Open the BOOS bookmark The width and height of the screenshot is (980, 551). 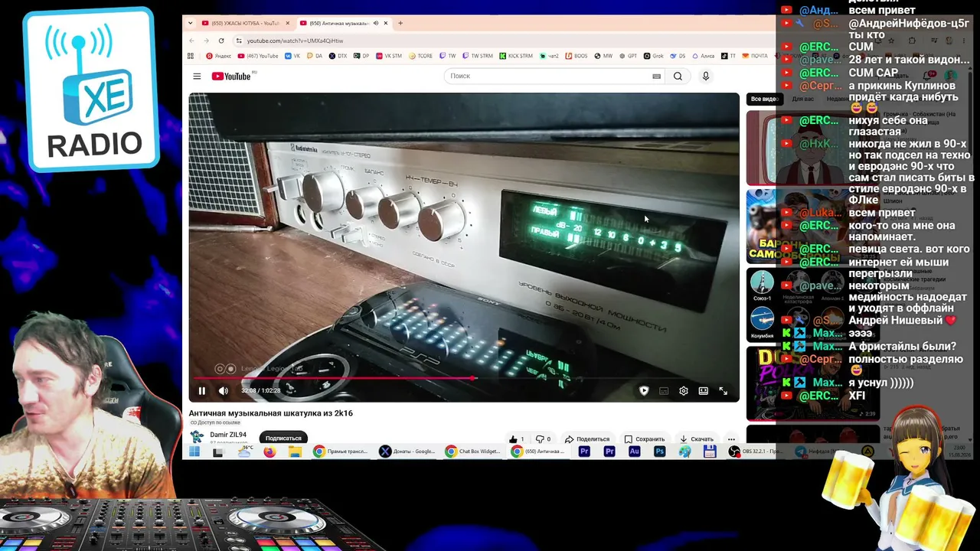point(577,56)
